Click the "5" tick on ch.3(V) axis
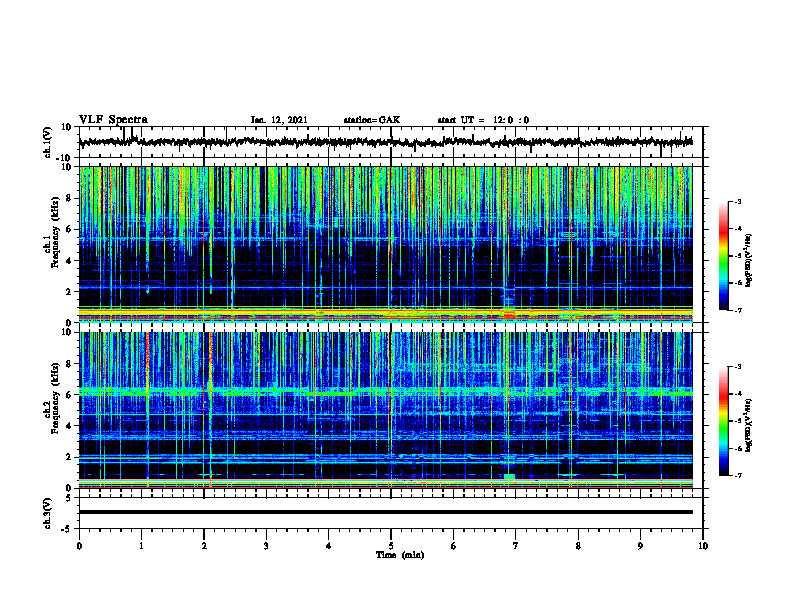This screenshot has width=792, height=612. (x=70, y=498)
